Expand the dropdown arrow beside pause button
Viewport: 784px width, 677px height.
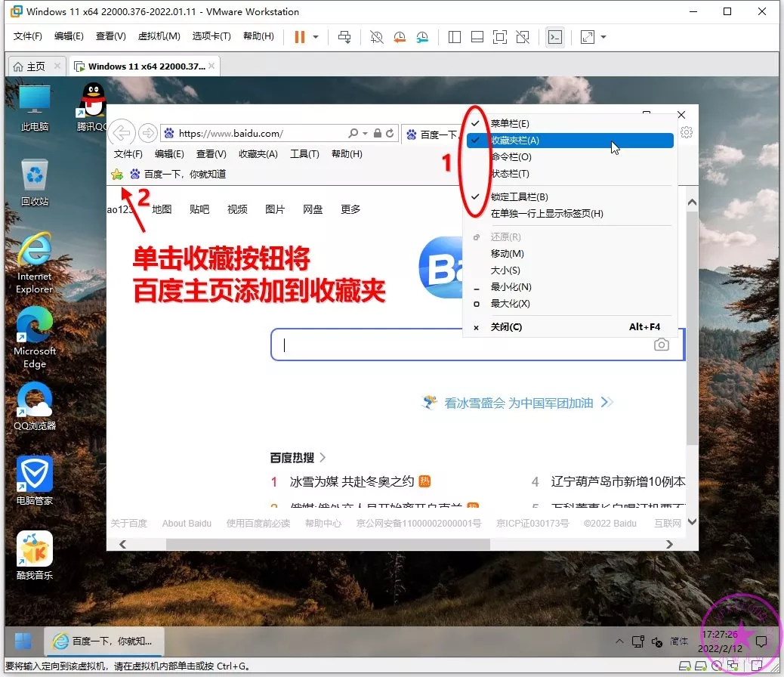(x=316, y=37)
